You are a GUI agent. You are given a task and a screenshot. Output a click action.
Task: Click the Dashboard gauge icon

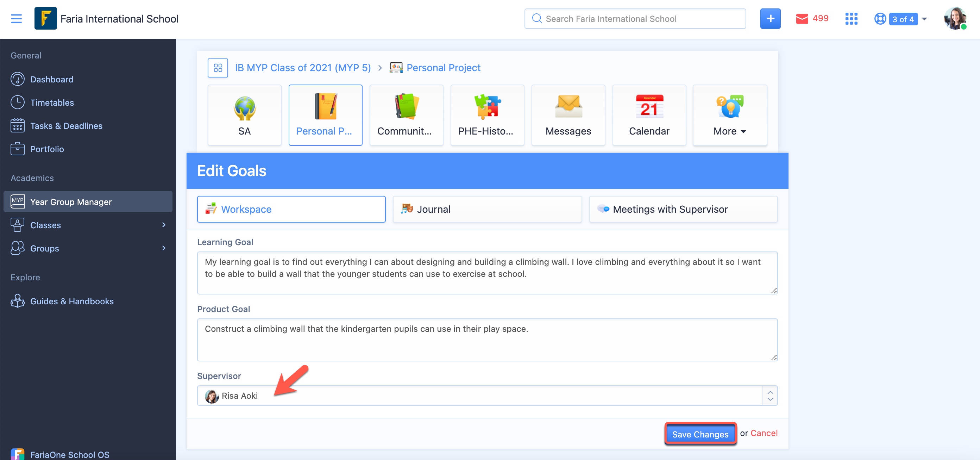[18, 79]
